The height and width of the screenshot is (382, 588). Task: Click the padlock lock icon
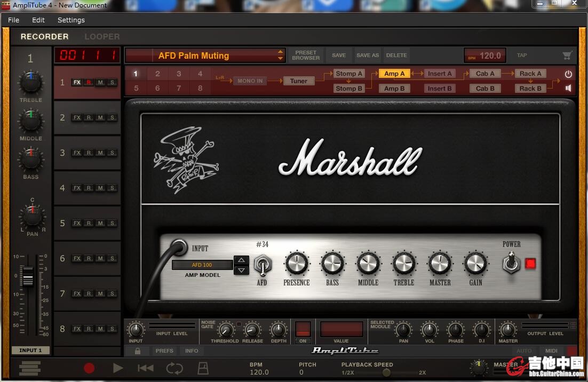tap(138, 351)
